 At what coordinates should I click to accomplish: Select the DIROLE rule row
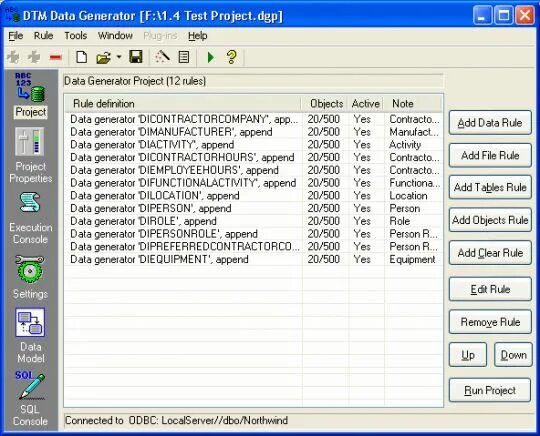pos(253,221)
